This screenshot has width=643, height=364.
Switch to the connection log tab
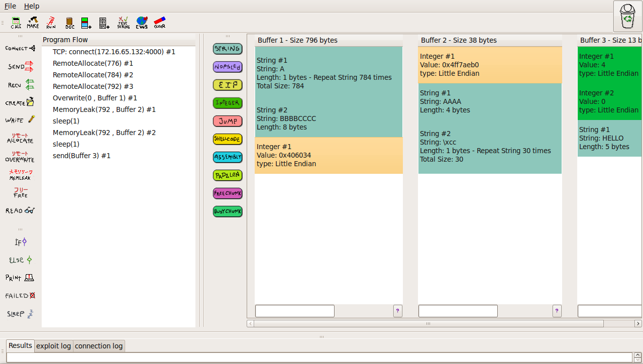tap(98, 346)
